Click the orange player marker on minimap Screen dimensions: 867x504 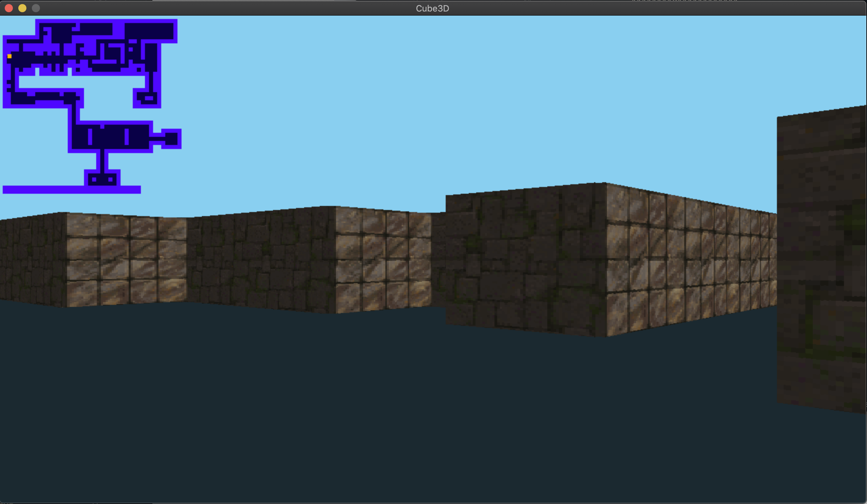point(9,56)
